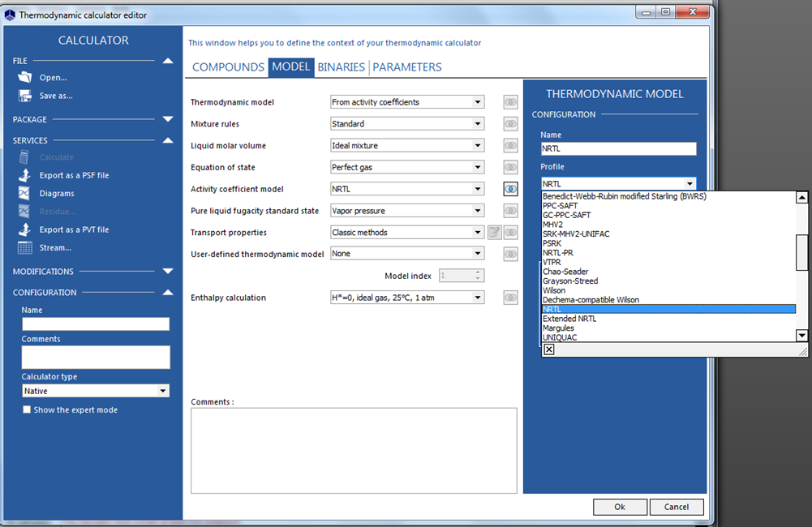The height and width of the screenshot is (527, 812).
Task: Click the profile list scrollbar thumb
Action: (801, 252)
